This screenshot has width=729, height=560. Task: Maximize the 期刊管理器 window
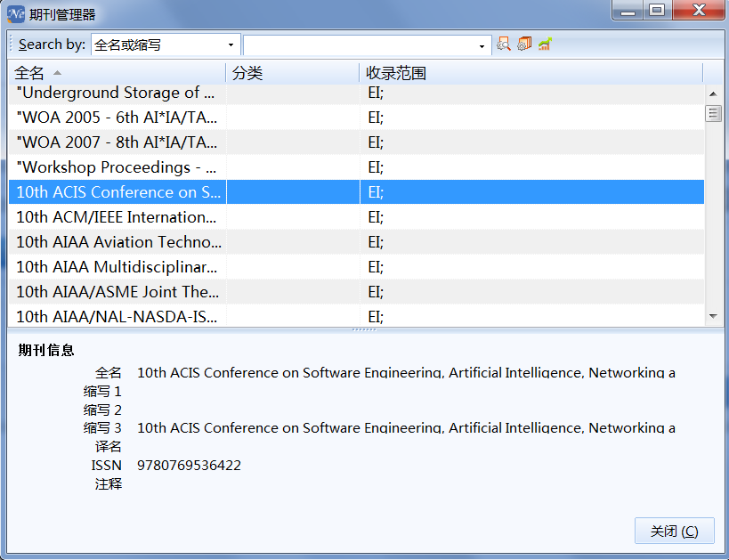(657, 10)
